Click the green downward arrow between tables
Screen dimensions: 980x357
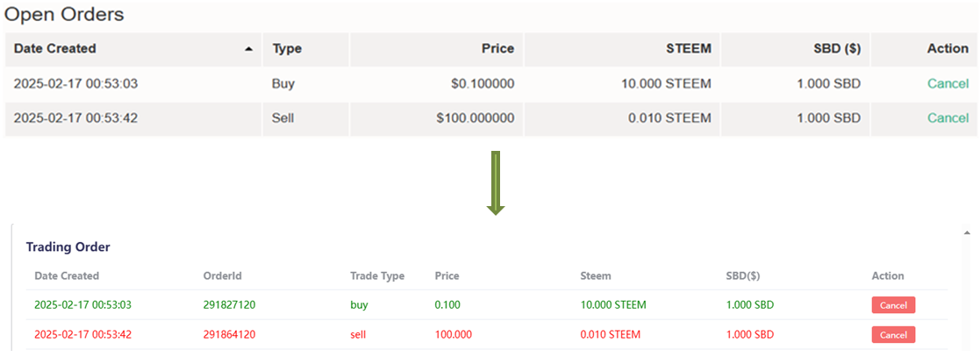coord(496,183)
